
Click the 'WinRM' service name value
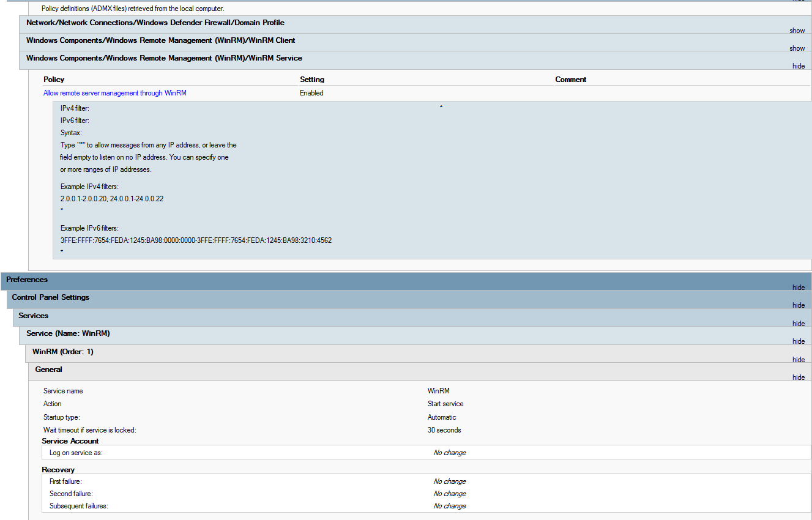click(x=438, y=391)
